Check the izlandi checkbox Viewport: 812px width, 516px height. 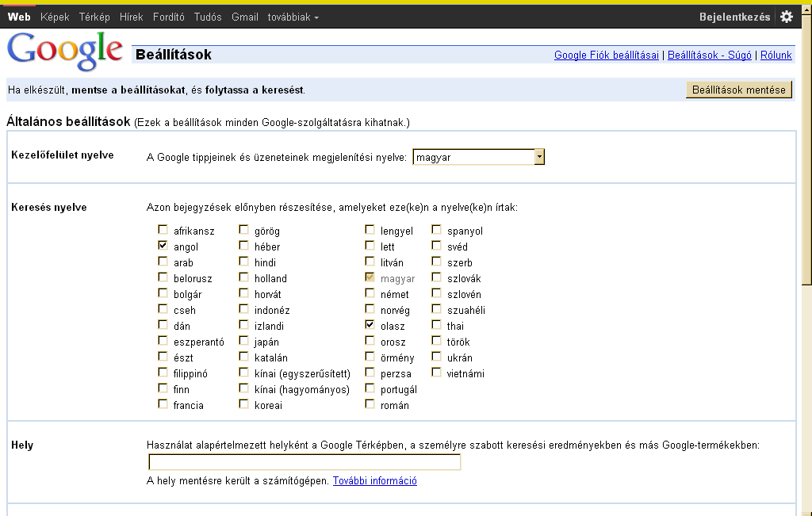(243, 324)
